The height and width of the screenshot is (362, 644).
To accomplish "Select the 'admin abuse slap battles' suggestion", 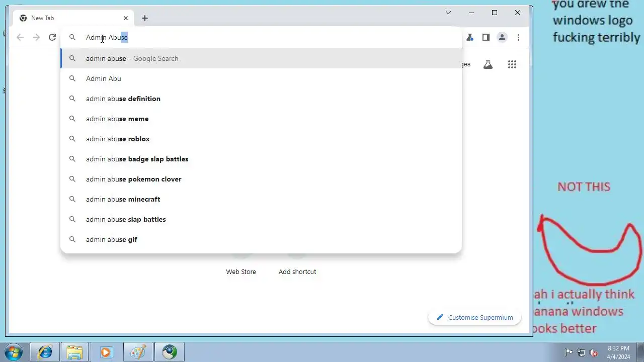I will pos(261,219).
